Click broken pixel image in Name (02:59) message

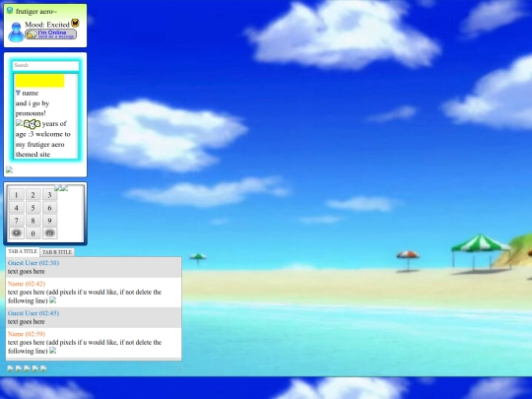(52, 350)
